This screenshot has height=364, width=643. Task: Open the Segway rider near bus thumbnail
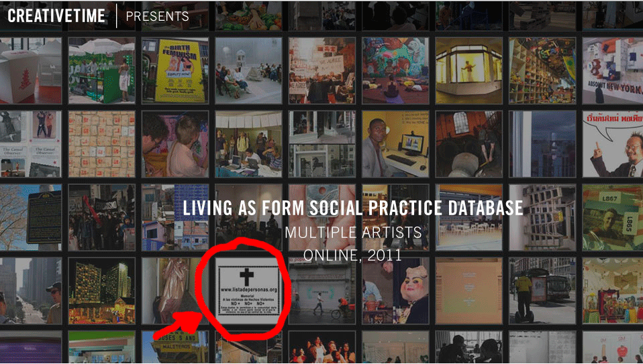pyautogui.click(x=542, y=291)
